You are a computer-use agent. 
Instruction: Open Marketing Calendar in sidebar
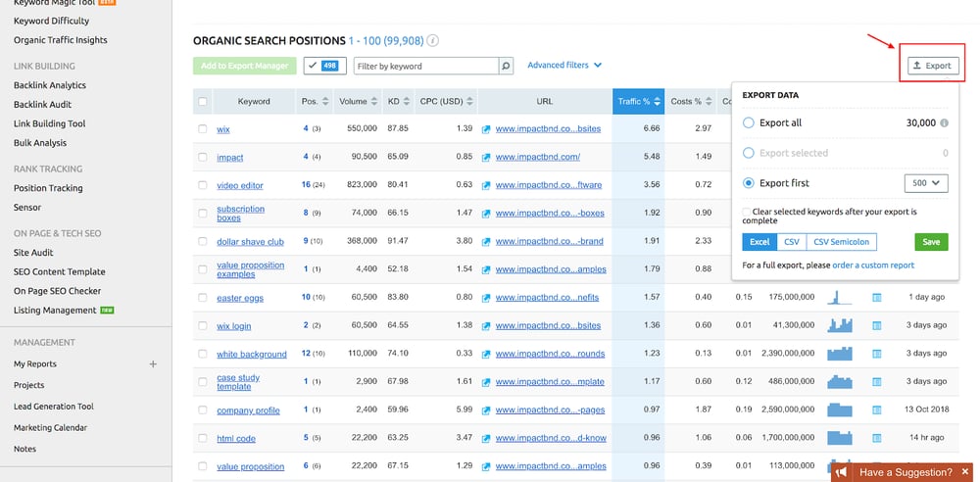pos(50,427)
